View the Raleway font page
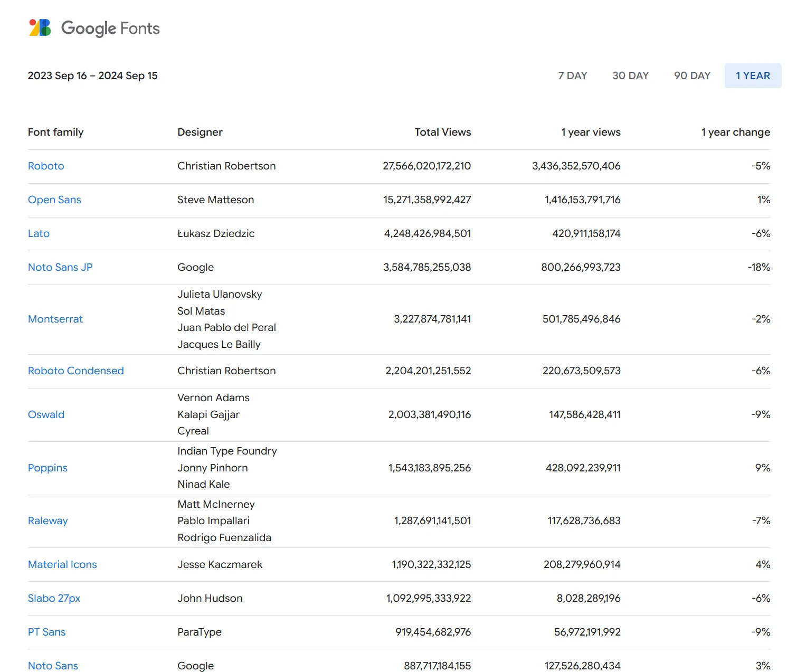806x672 pixels. 48,520
